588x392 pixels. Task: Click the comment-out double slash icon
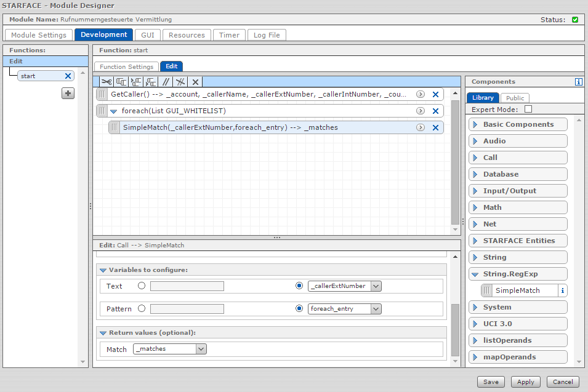166,82
